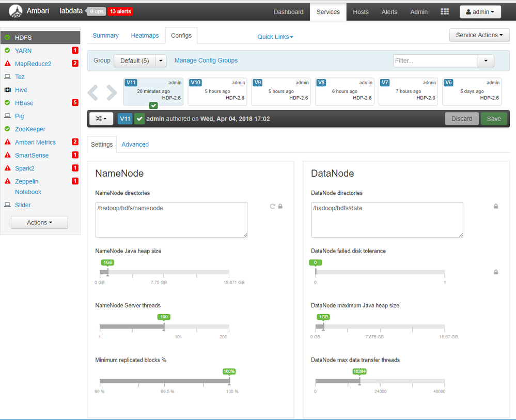516x420 pixels.
Task: Click the YARN green status icon
Action: 7,50
